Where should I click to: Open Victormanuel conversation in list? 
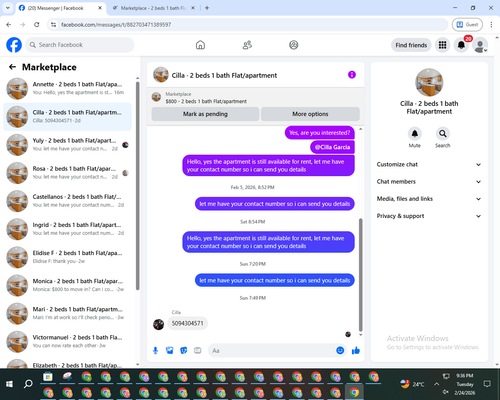click(68, 341)
